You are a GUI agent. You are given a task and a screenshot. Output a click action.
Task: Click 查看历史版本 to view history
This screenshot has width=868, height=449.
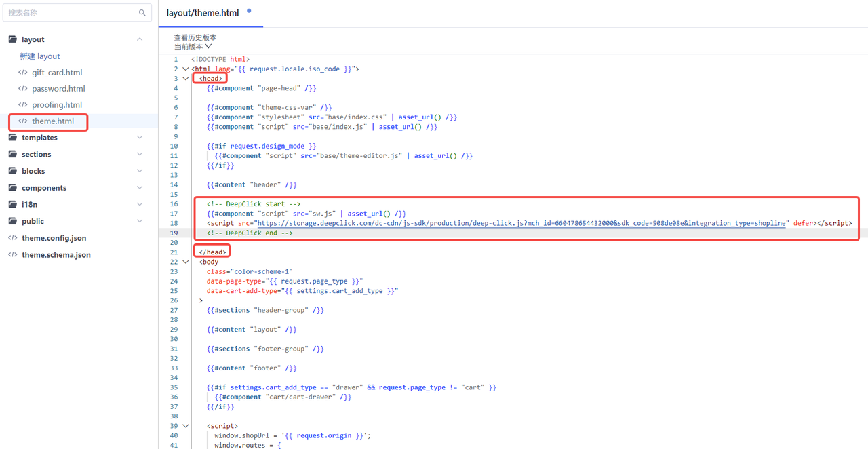click(195, 37)
